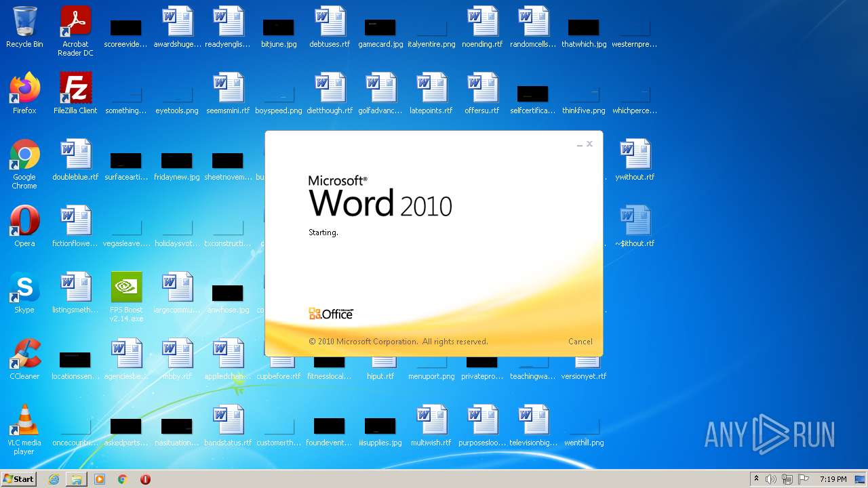The image size is (868, 488).
Task: Select fridaynew.jpg image file
Action: [177, 161]
